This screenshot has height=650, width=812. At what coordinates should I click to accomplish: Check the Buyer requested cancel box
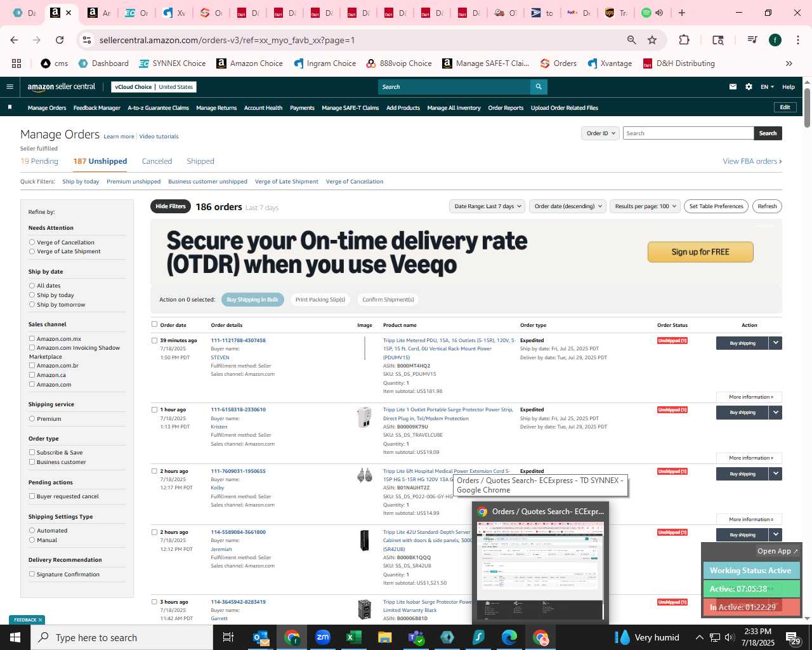coord(32,496)
